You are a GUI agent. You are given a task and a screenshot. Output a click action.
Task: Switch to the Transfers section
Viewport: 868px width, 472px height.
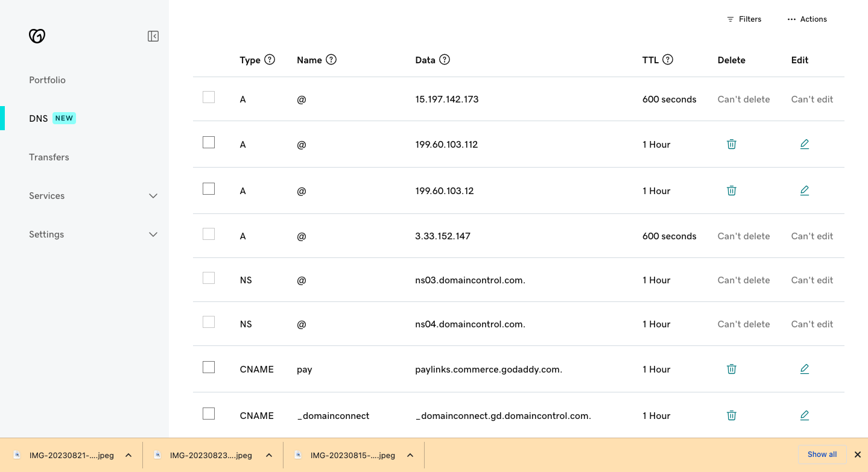[49, 157]
